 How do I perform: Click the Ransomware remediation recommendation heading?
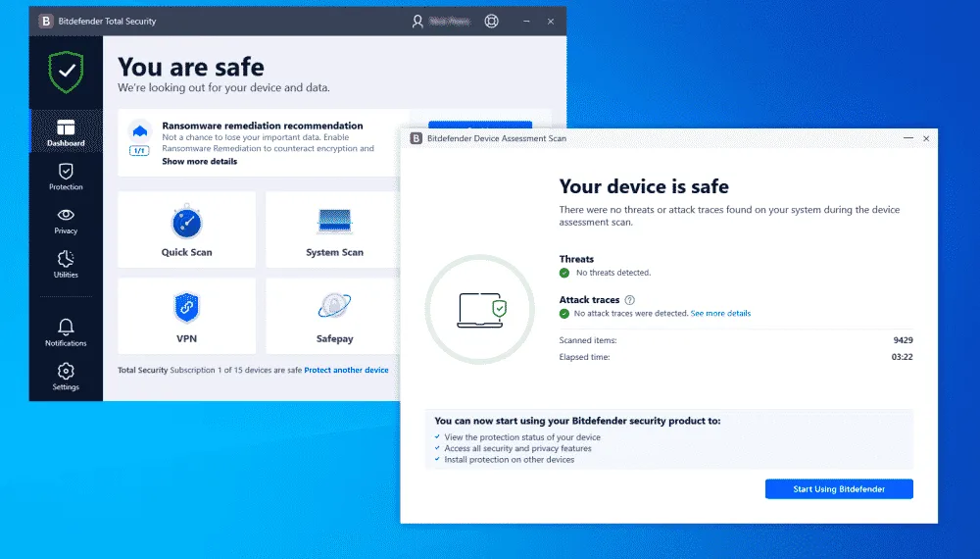pyautogui.click(x=263, y=126)
